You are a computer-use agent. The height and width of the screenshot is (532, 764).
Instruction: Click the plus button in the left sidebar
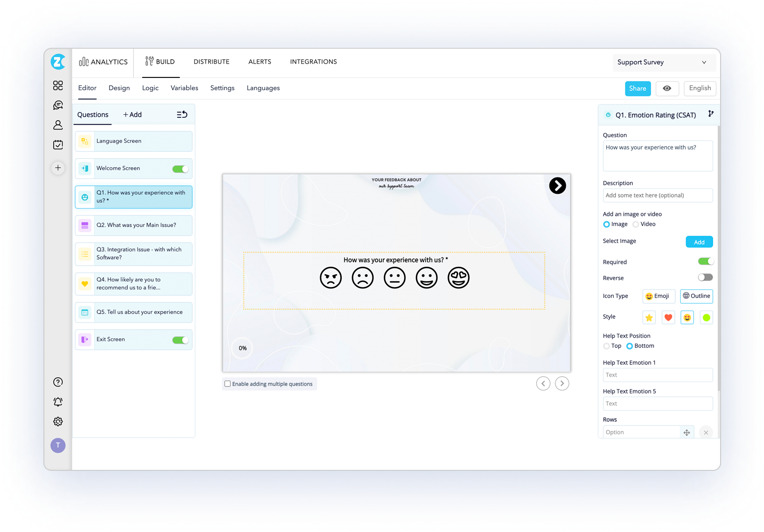coord(58,168)
